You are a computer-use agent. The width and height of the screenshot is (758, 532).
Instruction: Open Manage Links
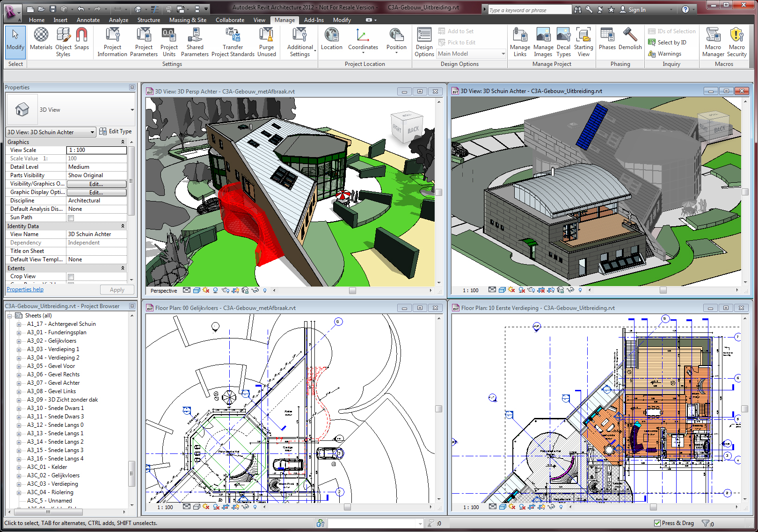point(520,42)
